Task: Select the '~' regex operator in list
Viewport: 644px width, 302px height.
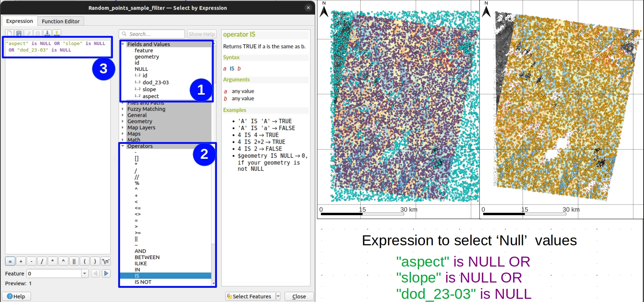Action: (136, 245)
